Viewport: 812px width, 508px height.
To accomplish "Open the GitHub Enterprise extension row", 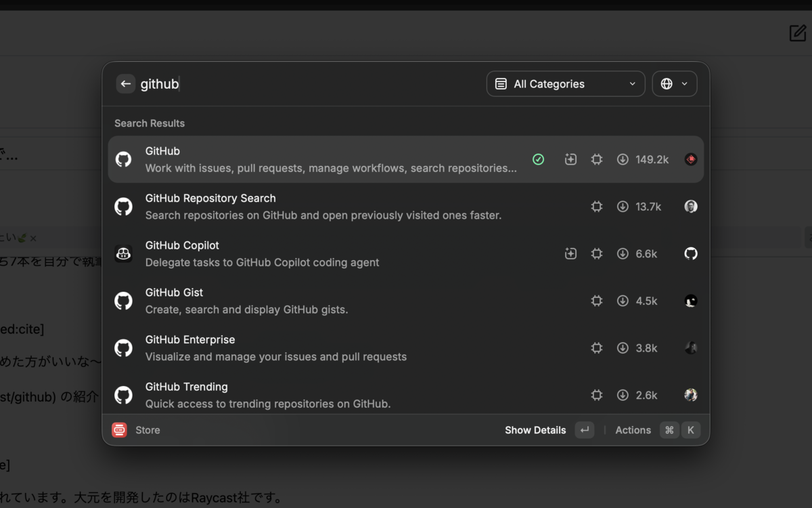I will coord(406,347).
